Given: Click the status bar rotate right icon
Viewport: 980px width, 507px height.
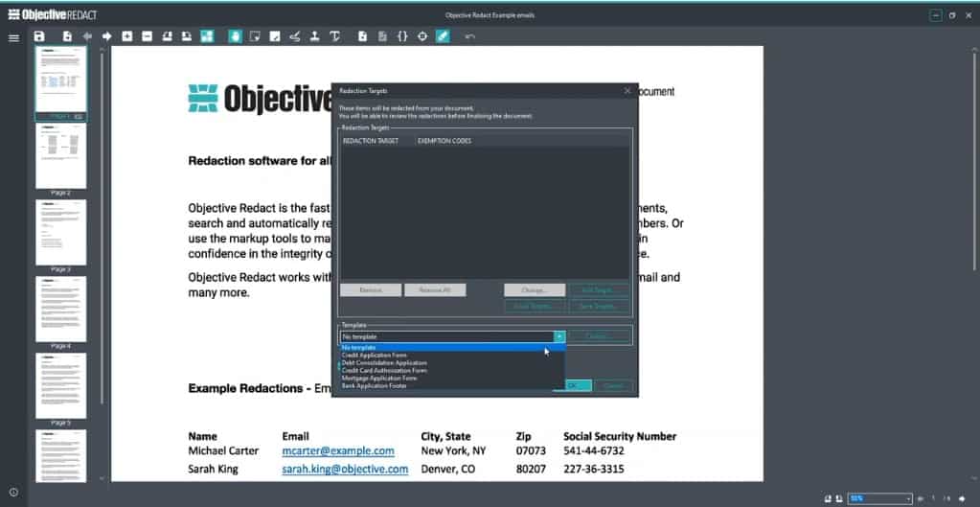Looking at the screenshot, I should pyautogui.click(x=838, y=498).
